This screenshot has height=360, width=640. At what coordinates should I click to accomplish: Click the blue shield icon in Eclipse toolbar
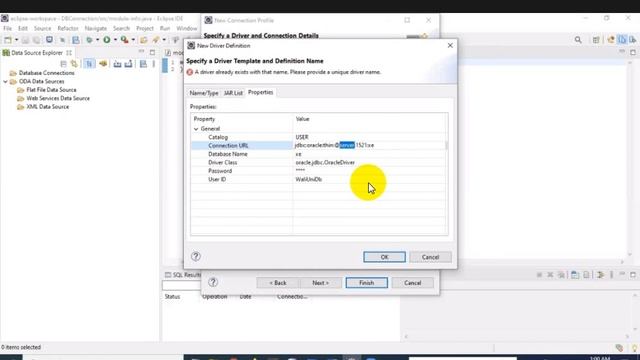pyautogui.click(x=49, y=40)
